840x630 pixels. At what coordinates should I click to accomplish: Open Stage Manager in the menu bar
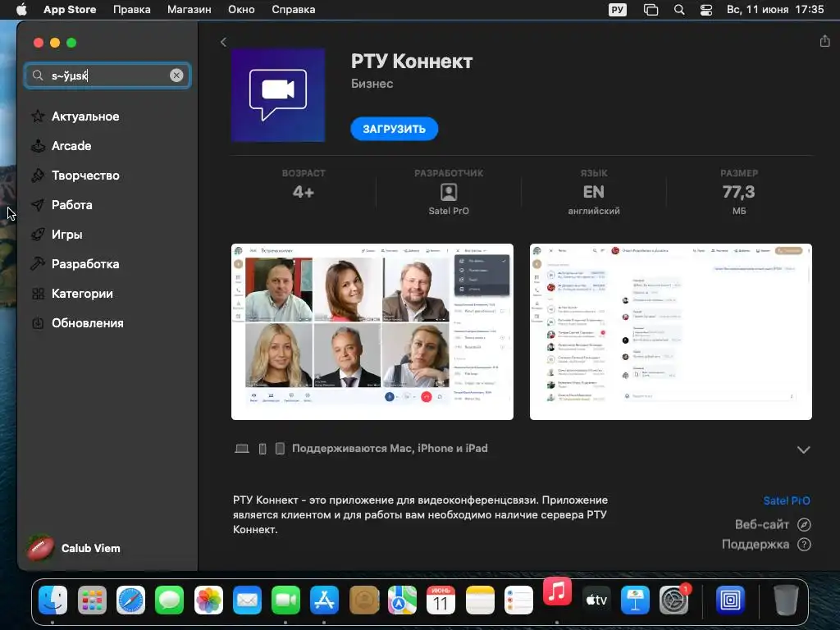click(x=651, y=10)
